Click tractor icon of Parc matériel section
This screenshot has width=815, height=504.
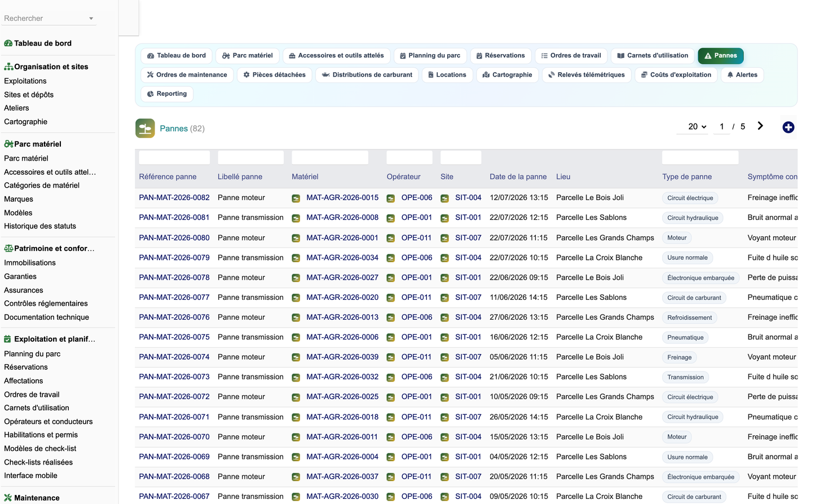click(x=8, y=144)
